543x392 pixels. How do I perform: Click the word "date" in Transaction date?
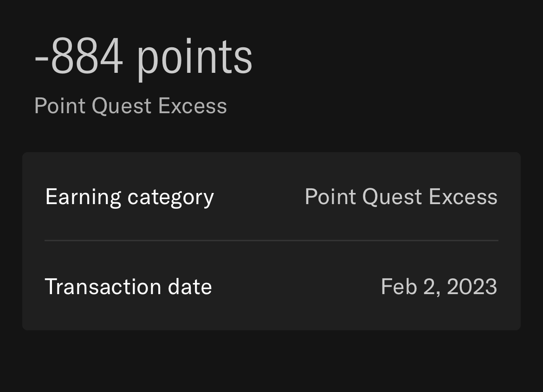tap(190, 286)
